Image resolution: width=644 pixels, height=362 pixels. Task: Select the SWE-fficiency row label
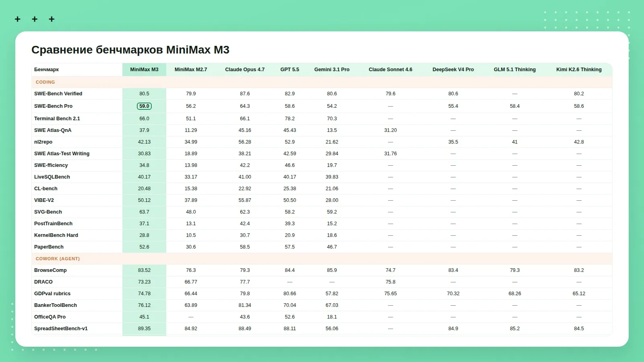point(51,165)
